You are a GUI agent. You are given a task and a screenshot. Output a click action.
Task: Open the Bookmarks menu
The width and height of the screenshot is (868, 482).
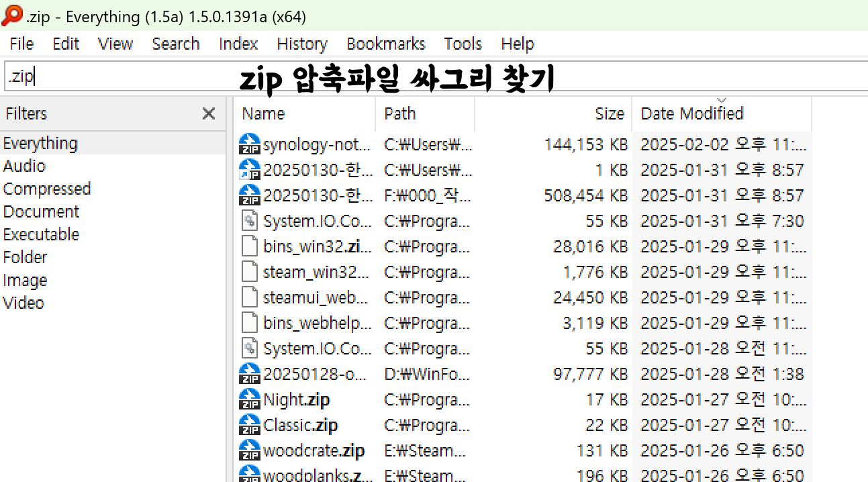385,44
